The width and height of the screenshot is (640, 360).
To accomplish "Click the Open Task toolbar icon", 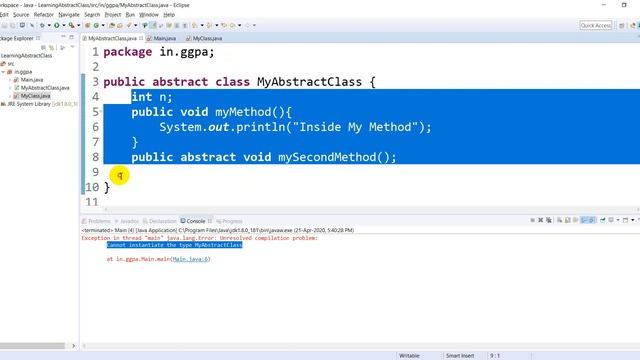I will [x=120, y=25].
